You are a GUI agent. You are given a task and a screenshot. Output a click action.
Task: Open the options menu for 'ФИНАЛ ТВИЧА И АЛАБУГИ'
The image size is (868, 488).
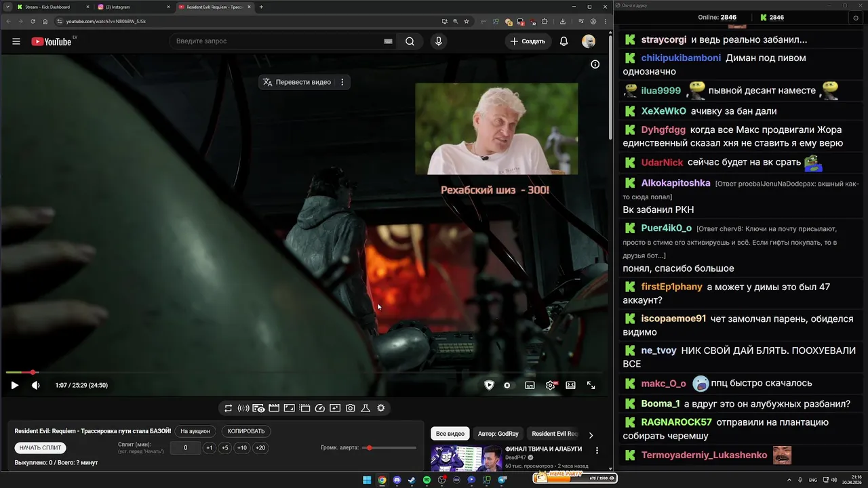point(597,451)
